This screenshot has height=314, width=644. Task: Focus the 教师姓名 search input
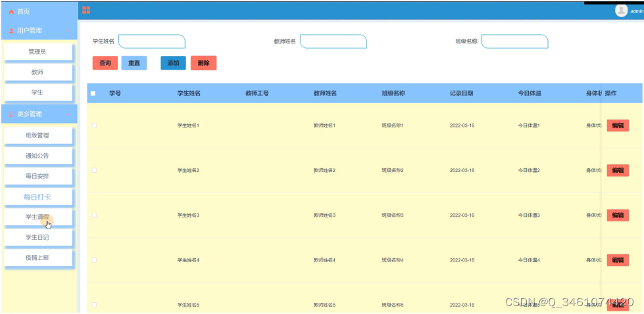pyautogui.click(x=333, y=41)
